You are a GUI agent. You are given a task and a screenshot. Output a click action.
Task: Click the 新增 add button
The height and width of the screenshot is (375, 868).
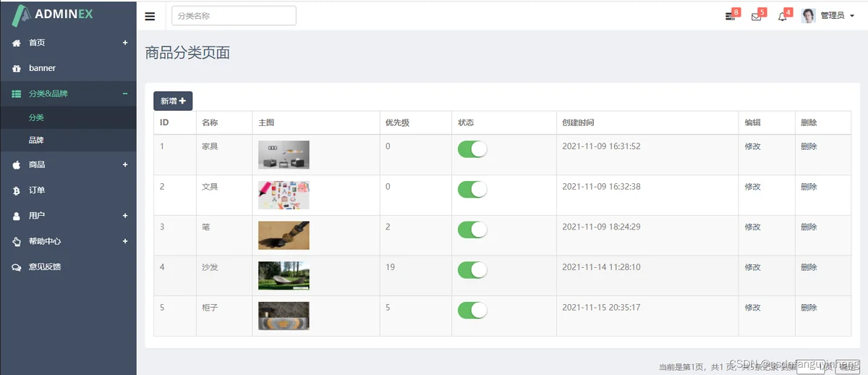coord(173,101)
